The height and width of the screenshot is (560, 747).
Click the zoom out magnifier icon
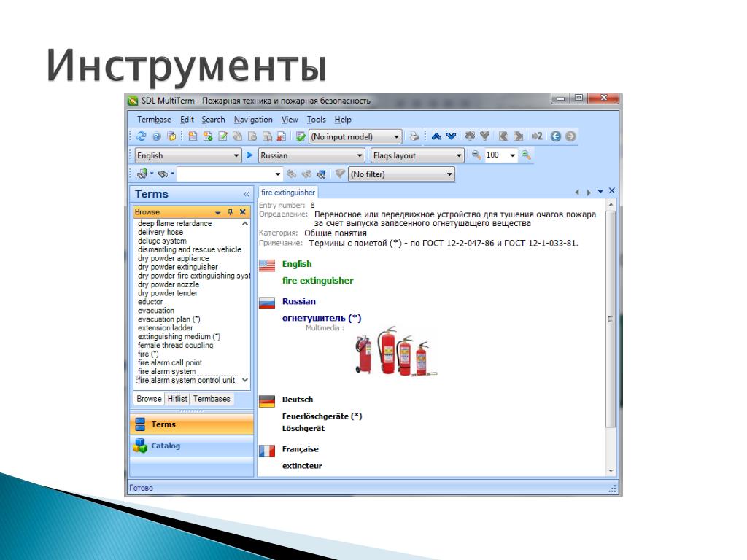pyautogui.click(x=476, y=155)
